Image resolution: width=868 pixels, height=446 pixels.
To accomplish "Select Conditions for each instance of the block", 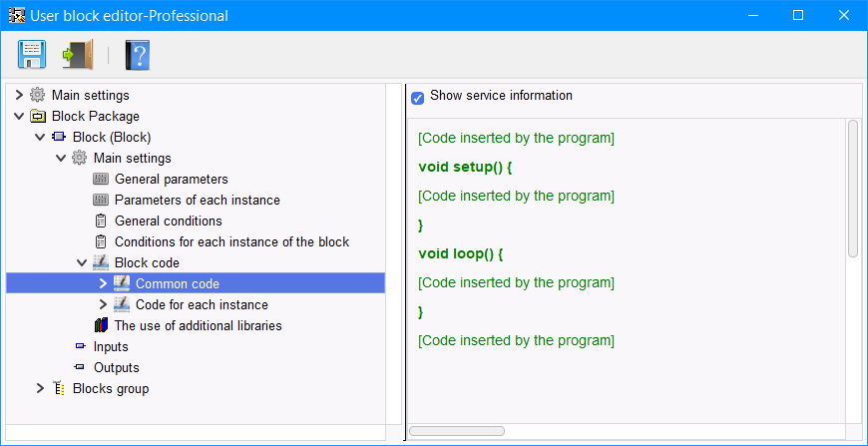I will click(231, 241).
